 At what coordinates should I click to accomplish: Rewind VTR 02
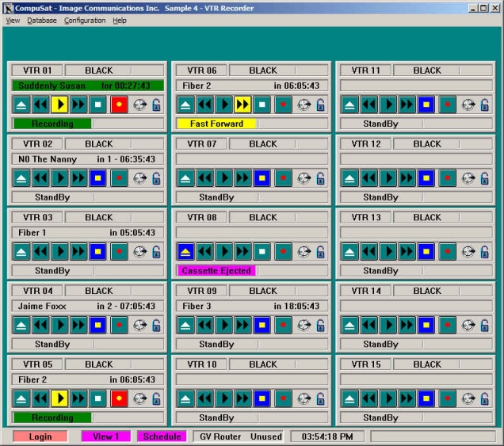(40, 178)
